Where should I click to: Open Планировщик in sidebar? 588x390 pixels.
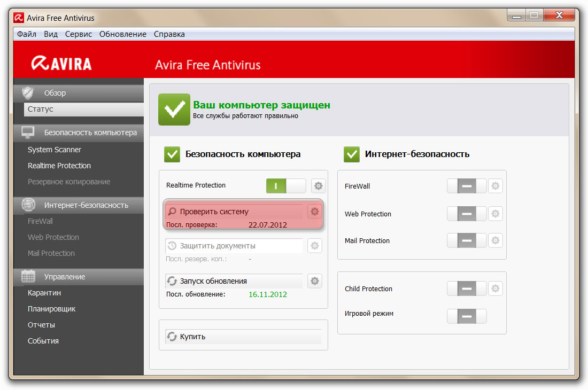tap(51, 309)
